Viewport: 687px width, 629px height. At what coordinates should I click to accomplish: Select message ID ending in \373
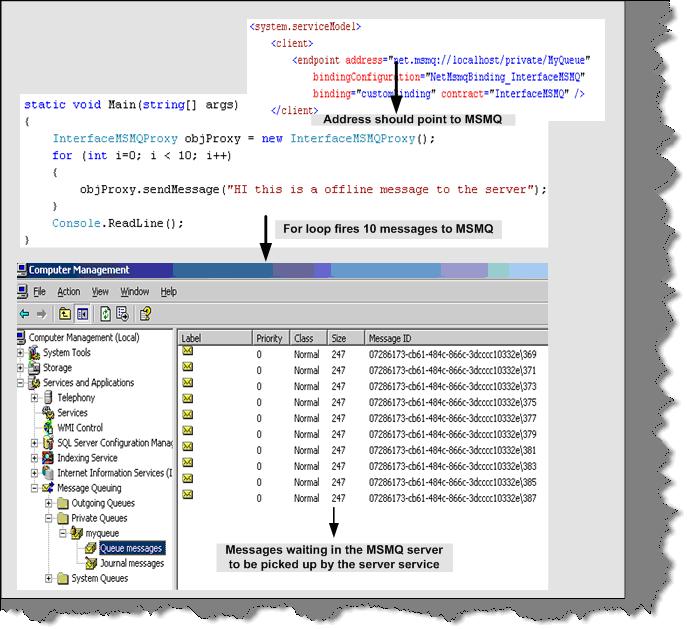point(453,386)
